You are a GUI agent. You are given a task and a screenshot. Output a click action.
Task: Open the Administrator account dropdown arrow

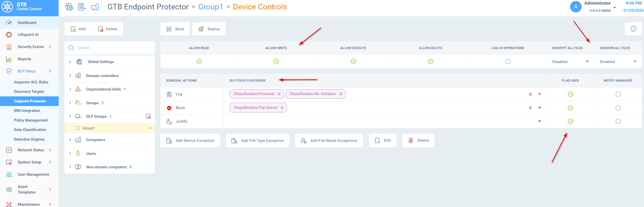[x=615, y=8]
